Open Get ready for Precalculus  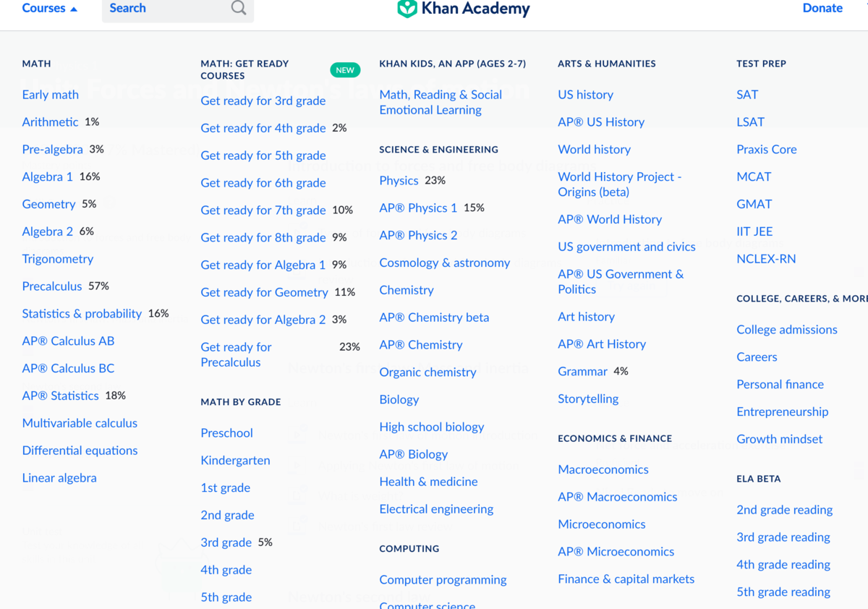[236, 354]
